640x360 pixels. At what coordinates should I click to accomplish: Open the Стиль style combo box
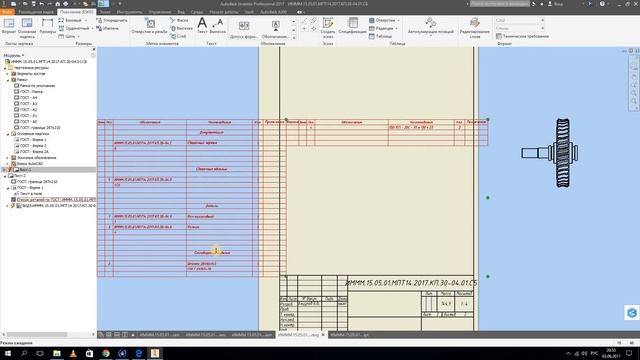[520, 28]
